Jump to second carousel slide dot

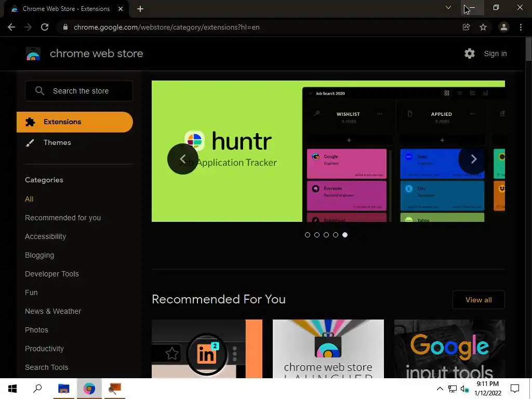tap(317, 235)
